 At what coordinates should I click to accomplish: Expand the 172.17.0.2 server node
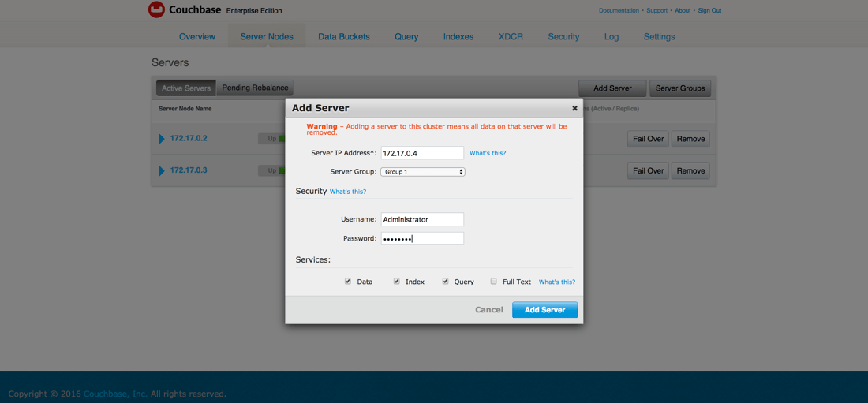163,138
